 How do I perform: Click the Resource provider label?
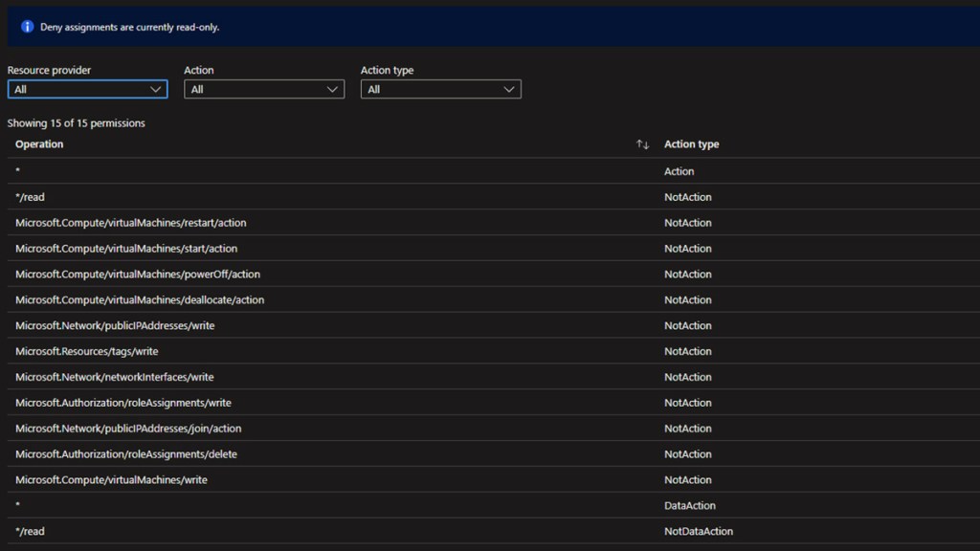49,70
